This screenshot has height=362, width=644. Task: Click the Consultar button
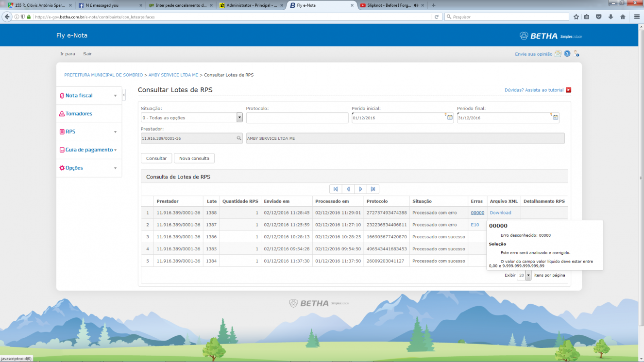pyautogui.click(x=156, y=158)
